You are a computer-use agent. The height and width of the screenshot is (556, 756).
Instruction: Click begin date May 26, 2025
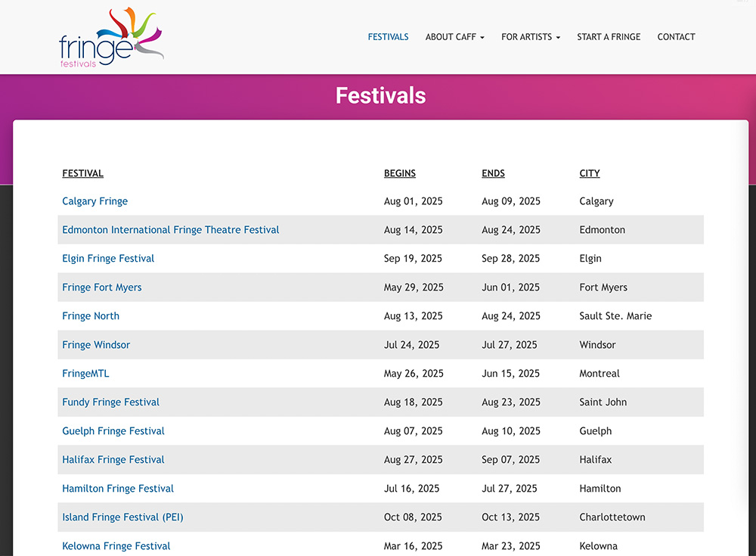[414, 374]
